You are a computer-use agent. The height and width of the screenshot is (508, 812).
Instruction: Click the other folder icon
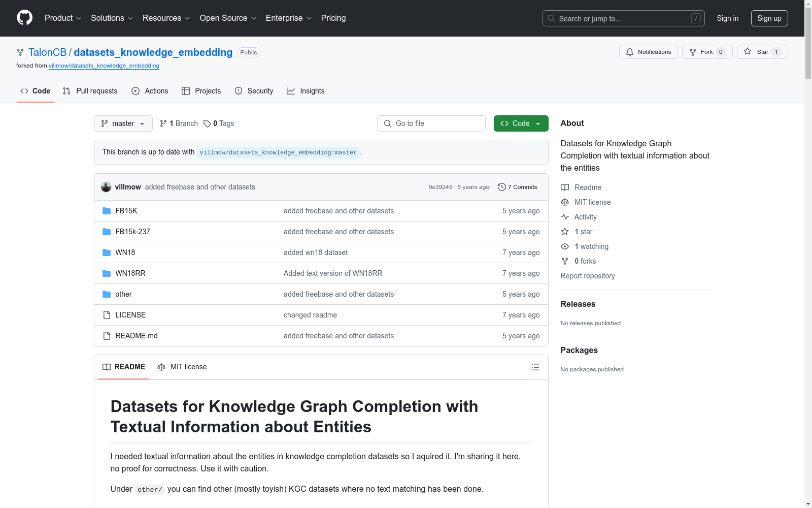click(x=107, y=294)
